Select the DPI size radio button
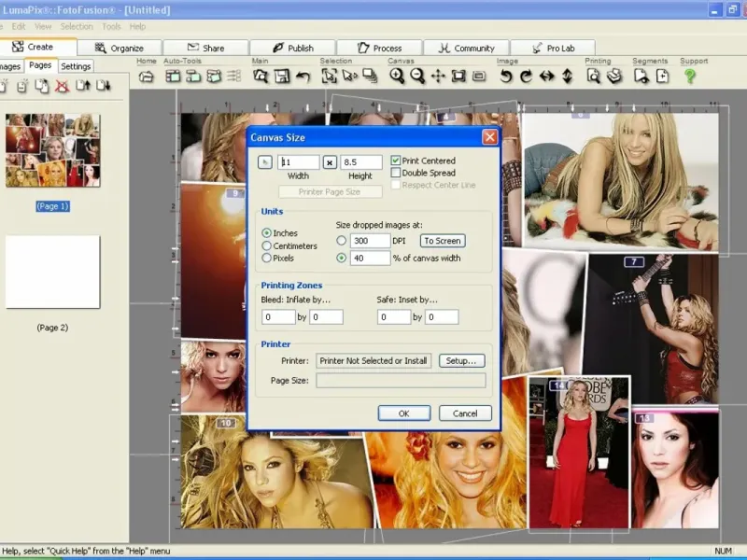Image resolution: width=747 pixels, height=560 pixels. [341, 240]
